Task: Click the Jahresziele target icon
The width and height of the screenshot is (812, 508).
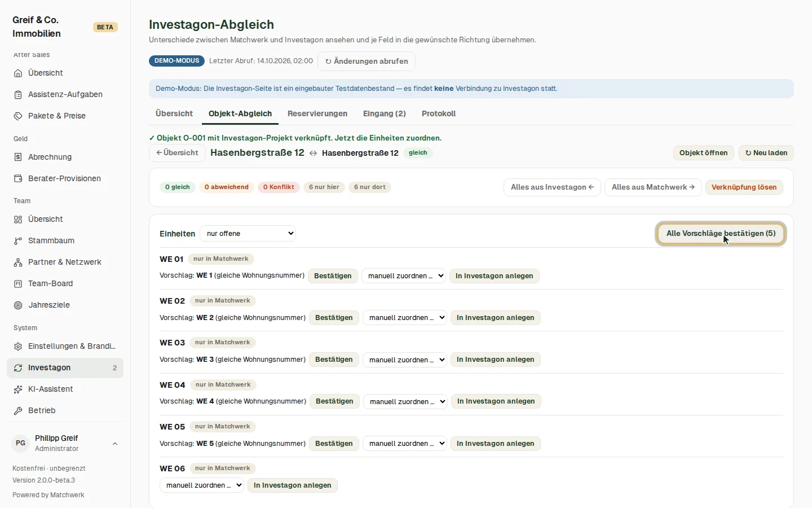Action: coord(18,305)
